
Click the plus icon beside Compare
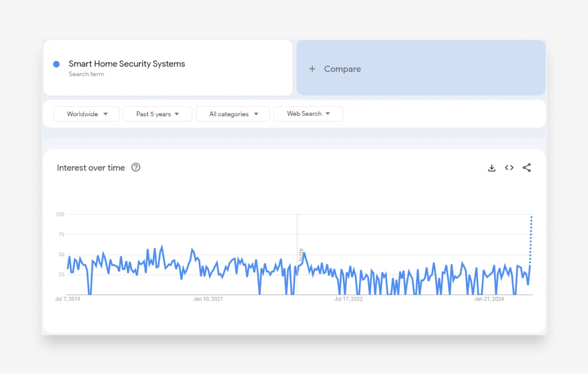click(312, 69)
